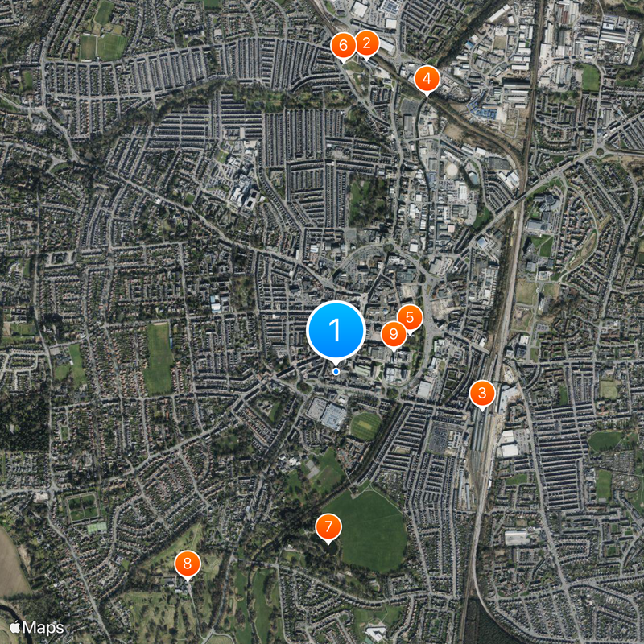The width and height of the screenshot is (644, 644).
Task: Open the orange pin labeled 5
Action: tap(410, 317)
